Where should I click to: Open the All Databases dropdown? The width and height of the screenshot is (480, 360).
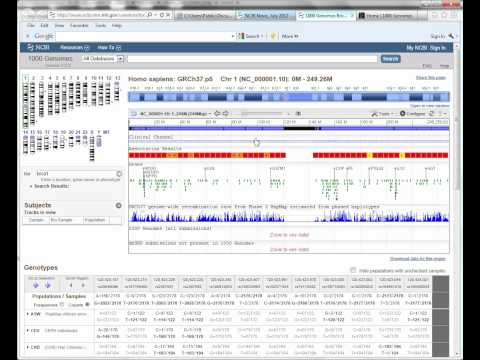[x=103, y=59]
